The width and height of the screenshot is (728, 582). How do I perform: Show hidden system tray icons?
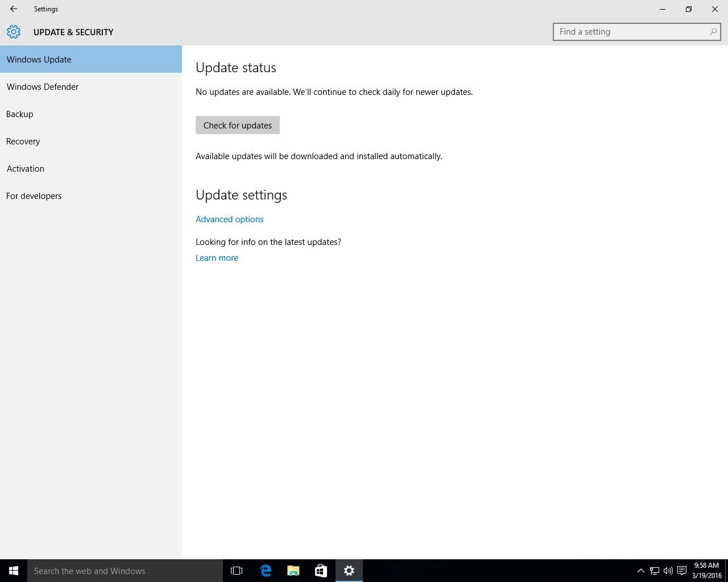click(x=640, y=571)
